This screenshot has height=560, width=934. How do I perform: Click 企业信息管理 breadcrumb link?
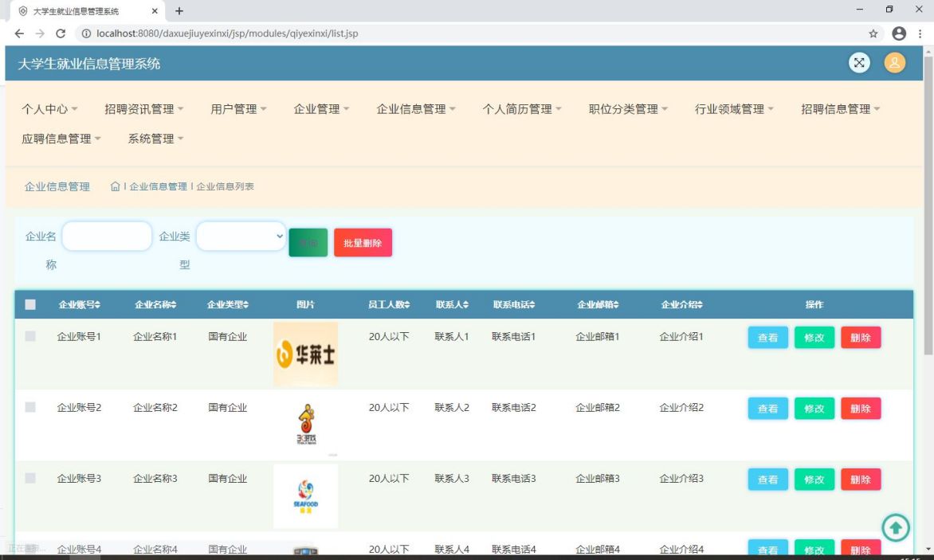(x=158, y=186)
